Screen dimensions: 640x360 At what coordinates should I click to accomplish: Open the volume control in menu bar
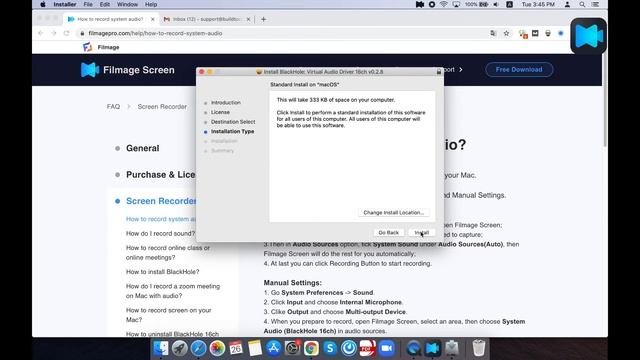(x=496, y=4)
